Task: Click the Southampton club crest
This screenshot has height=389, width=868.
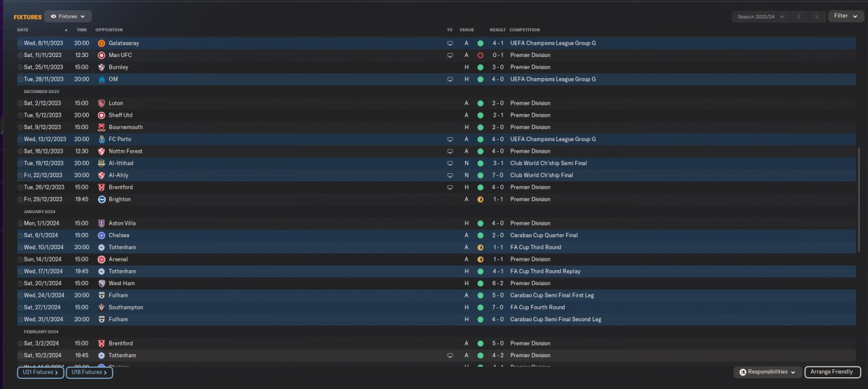Action: pyautogui.click(x=101, y=308)
